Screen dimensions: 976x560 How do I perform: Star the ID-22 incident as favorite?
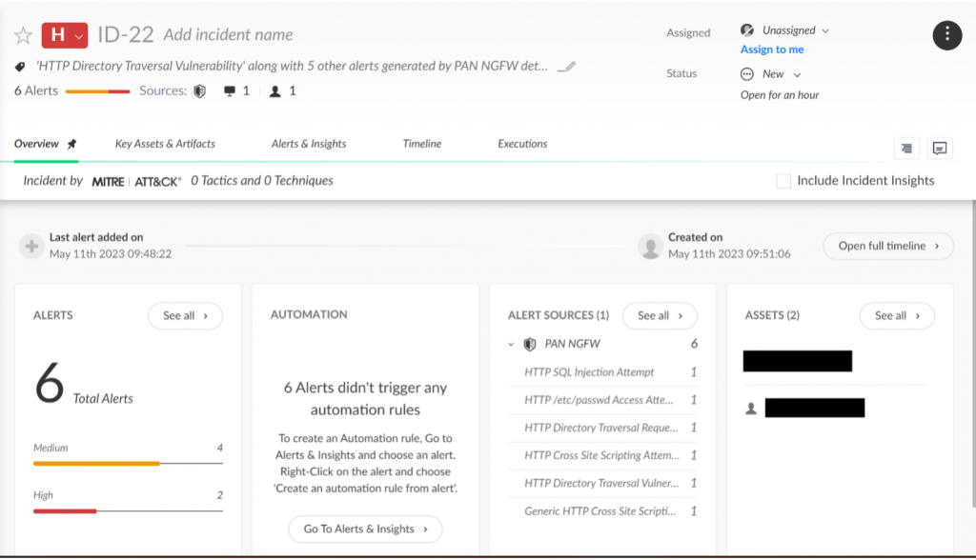tap(24, 35)
